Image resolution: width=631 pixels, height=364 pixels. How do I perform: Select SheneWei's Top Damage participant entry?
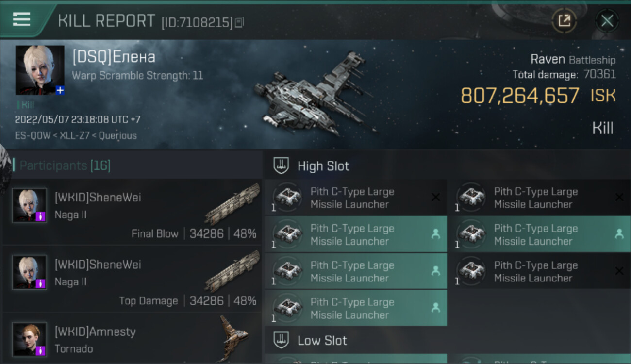click(133, 279)
